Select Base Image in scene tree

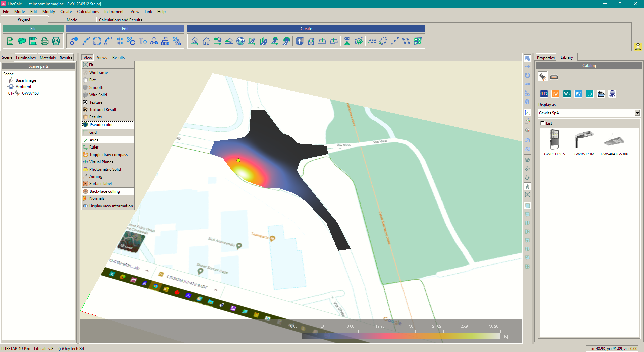coord(25,80)
